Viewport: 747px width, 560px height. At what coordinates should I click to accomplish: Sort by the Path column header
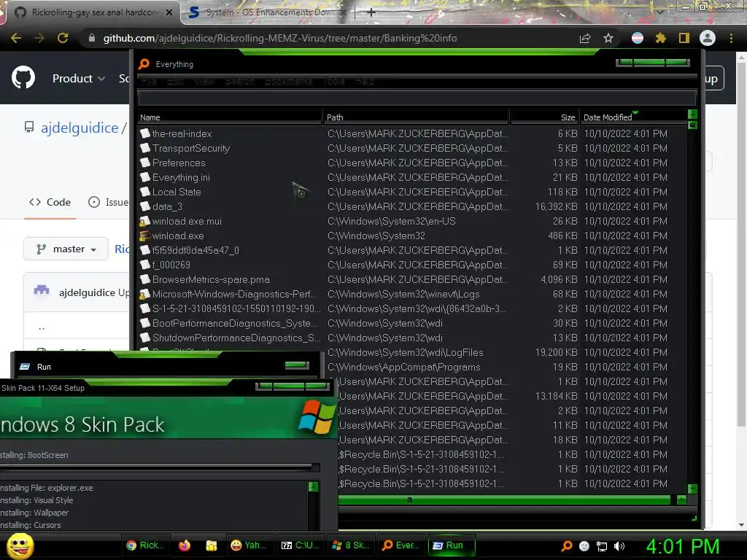tap(417, 117)
